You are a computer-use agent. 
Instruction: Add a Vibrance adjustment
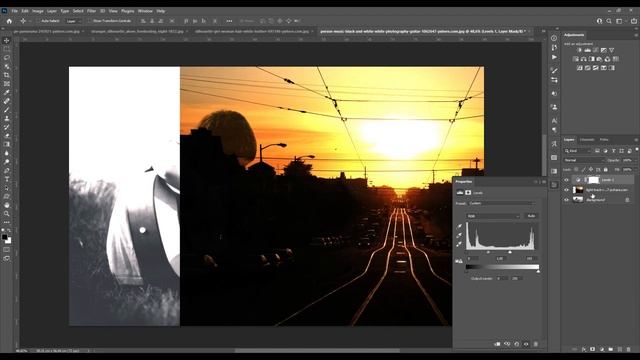pos(611,50)
